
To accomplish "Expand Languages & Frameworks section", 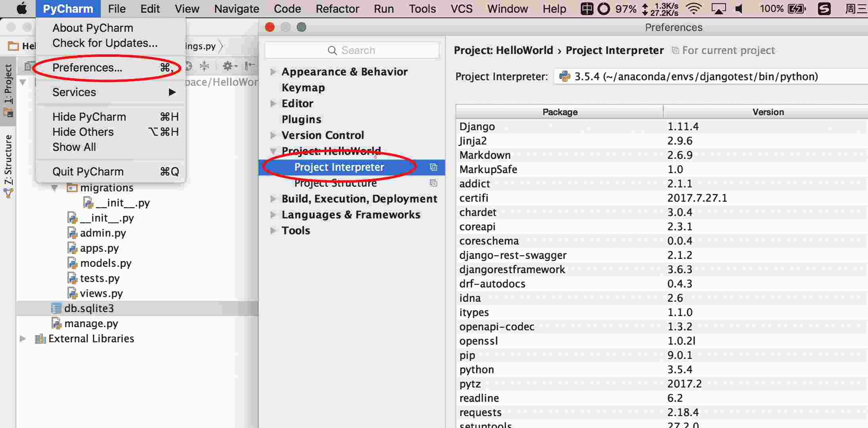I will 273,215.
